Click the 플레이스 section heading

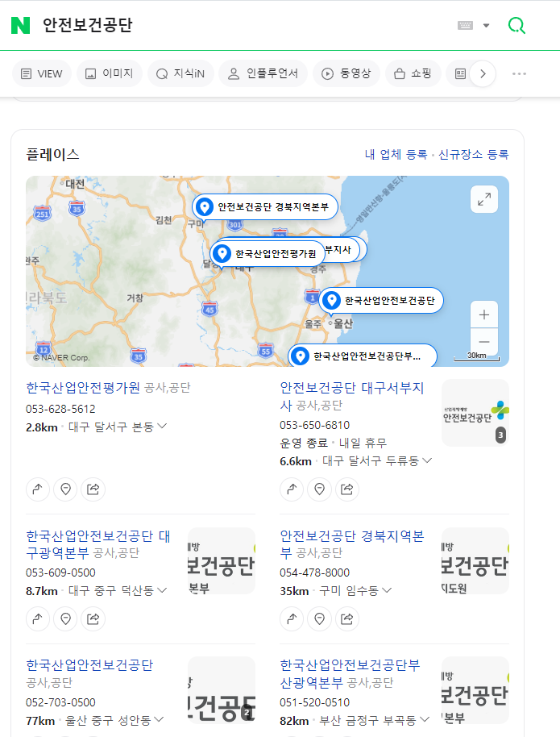pyautogui.click(x=52, y=154)
